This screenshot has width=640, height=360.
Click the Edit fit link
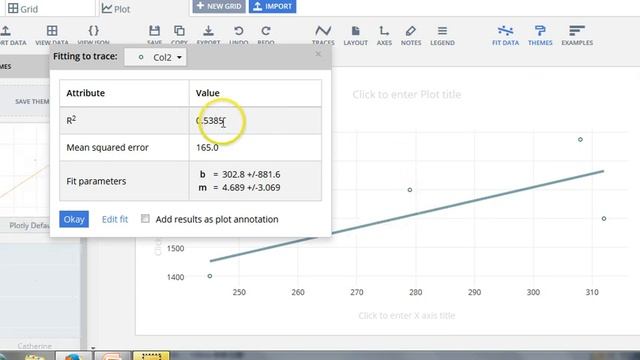click(x=115, y=219)
